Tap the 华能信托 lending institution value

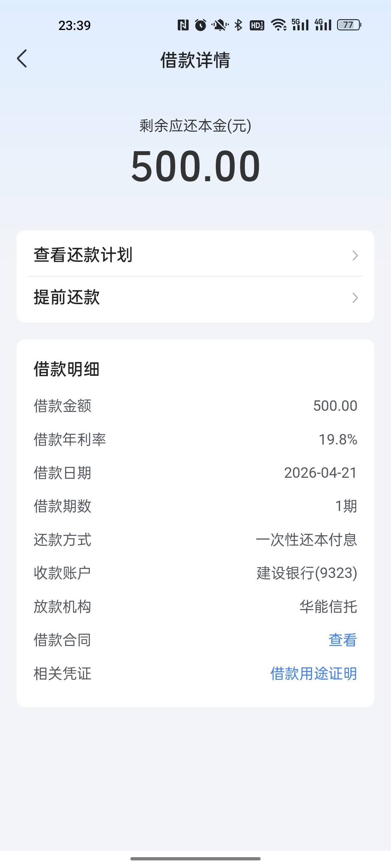click(328, 607)
